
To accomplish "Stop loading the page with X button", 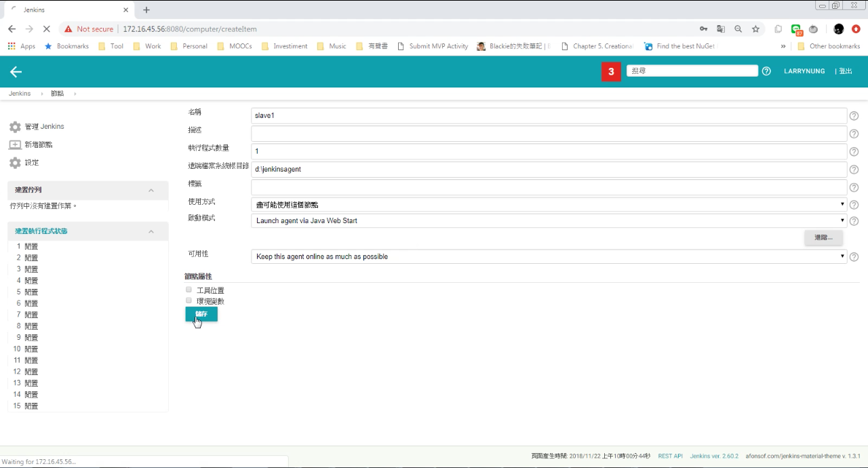I will pyautogui.click(x=46, y=29).
